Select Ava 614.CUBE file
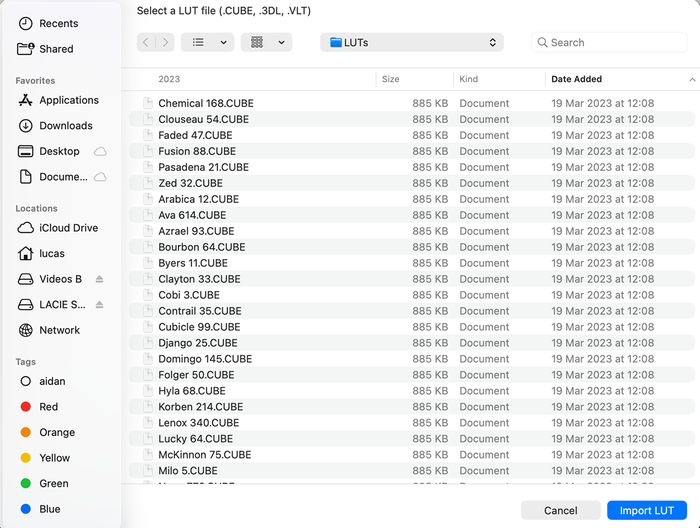700x528 pixels. click(412, 215)
